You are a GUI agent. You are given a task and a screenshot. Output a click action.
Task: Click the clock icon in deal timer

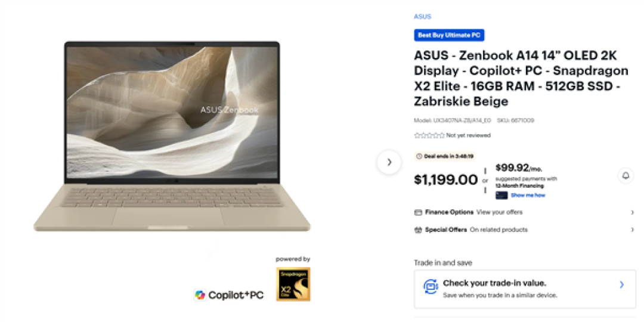[419, 156]
